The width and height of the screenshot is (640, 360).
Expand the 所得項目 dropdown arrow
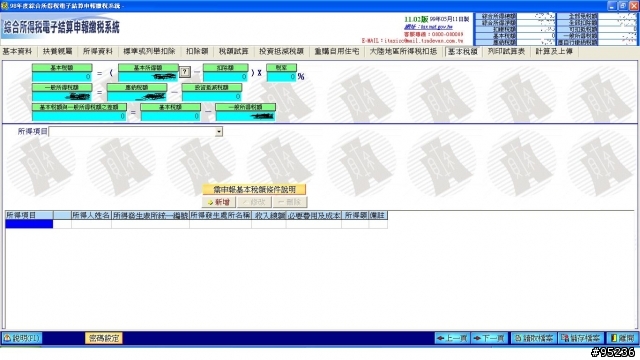(219, 131)
